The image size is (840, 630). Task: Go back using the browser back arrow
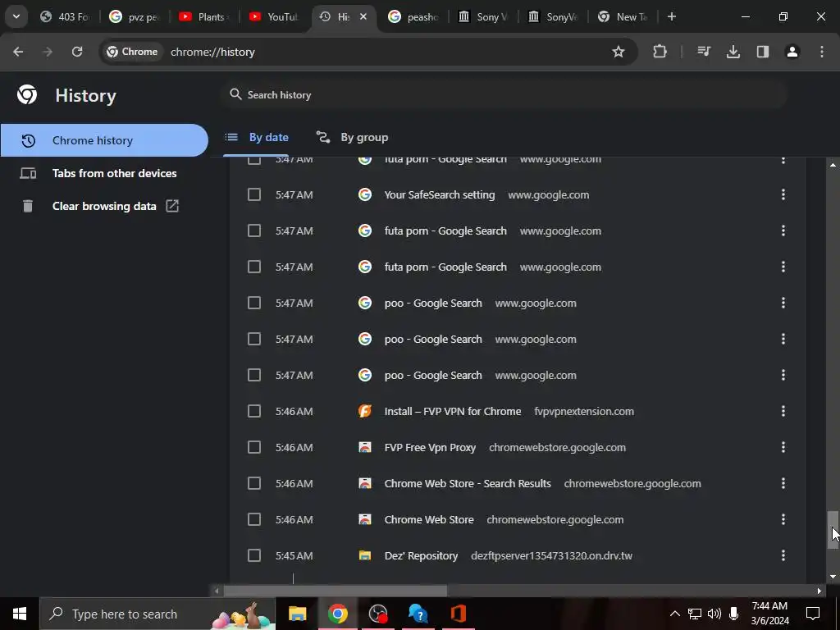pos(18,52)
